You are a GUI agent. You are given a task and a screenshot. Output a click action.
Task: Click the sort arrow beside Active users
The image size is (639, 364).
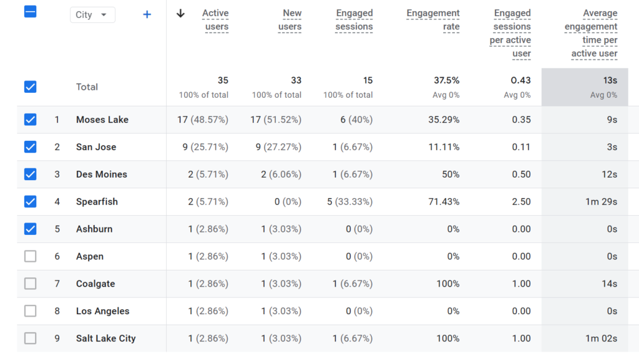(181, 14)
